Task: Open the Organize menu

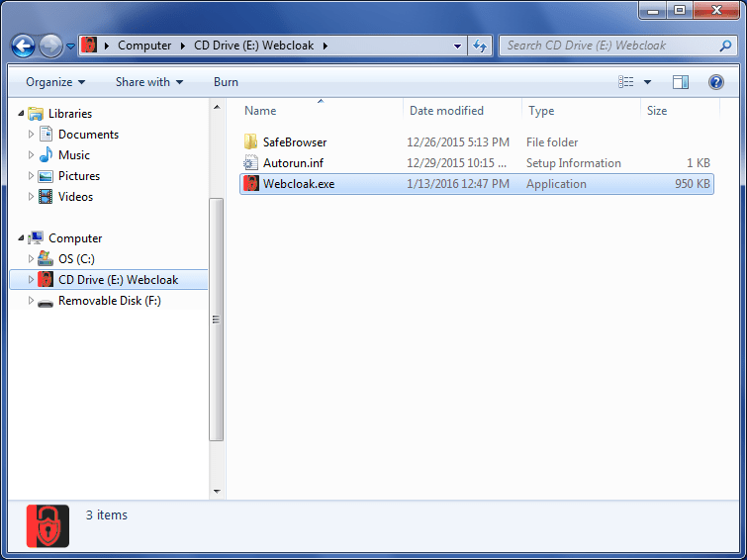Action: (x=55, y=82)
